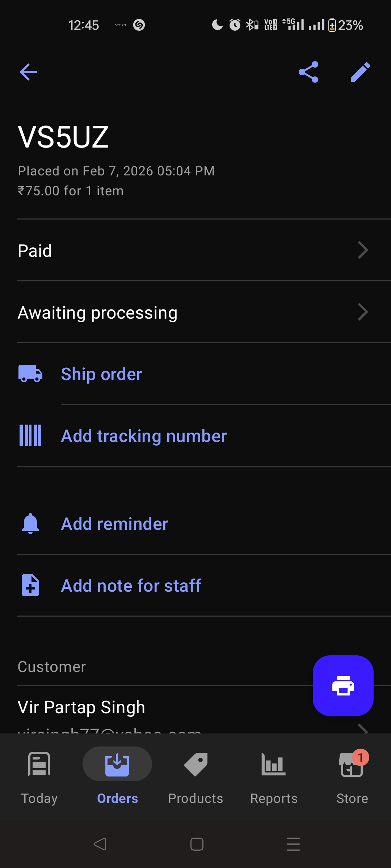391x868 pixels.
Task: Tap the back arrow icon
Action: coord(28,72)
